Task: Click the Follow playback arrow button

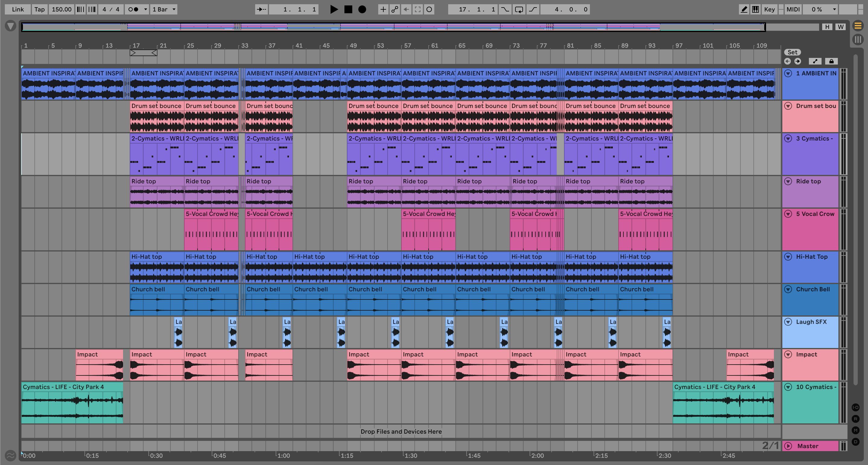Action: pyautogui.click(x=261, y=9)
